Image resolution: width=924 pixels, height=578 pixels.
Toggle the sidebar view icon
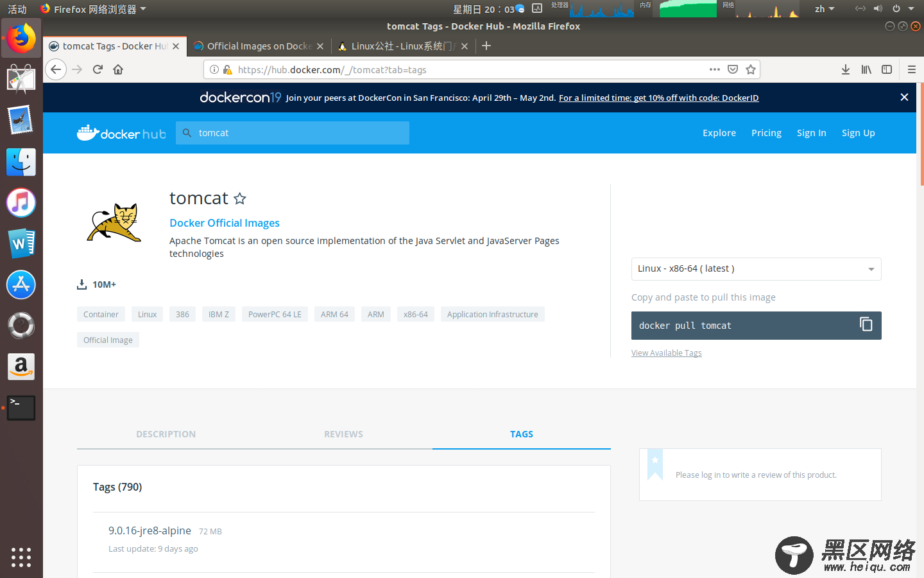[x=887, y=69]
